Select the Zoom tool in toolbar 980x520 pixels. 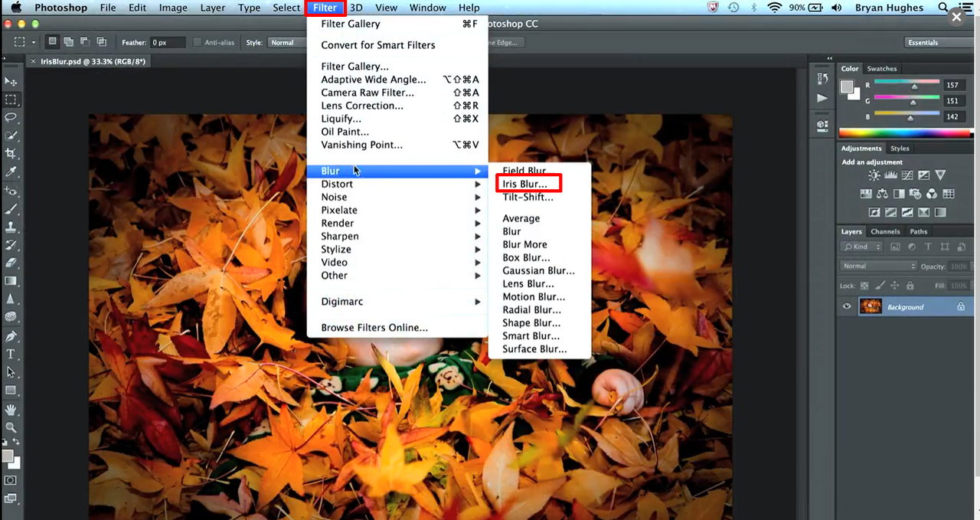[x=11, y=427]
